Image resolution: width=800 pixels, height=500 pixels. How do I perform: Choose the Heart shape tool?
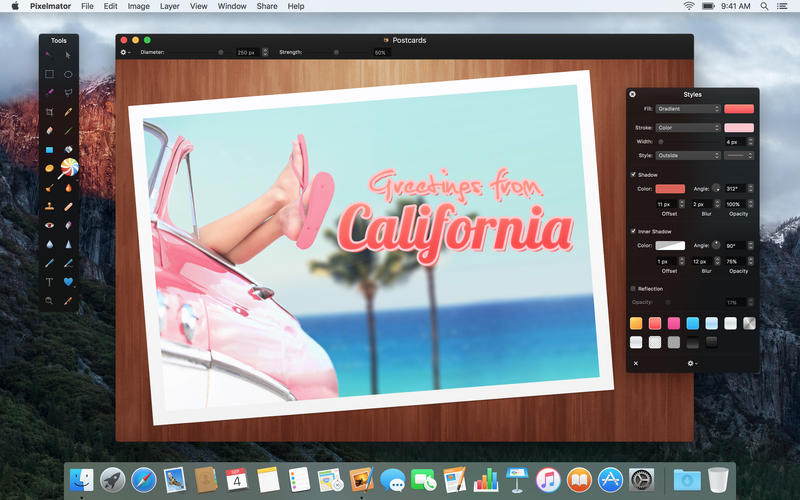pyautogui.click(x=68, y=282)
